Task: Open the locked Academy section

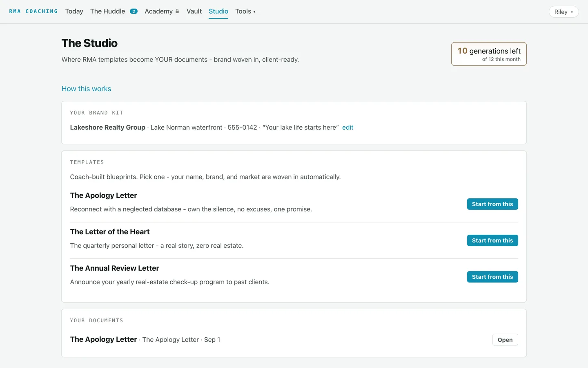Action: 158,11
